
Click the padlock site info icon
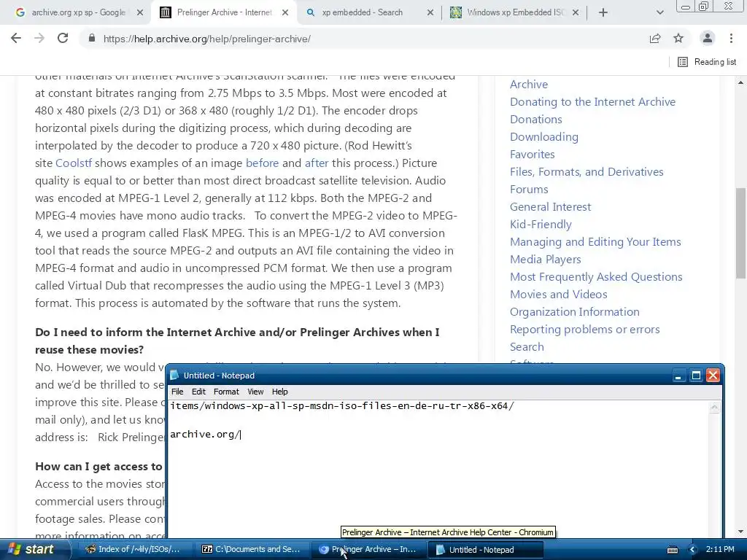click(x=92, y=39)
